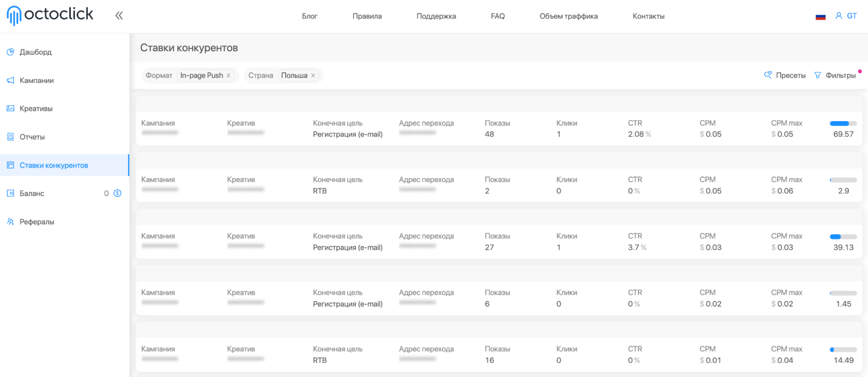Image resolution: width=868 pixels, height=377 pixels.
Task: Remove the Польша country filter
Action: coord(313,75)
